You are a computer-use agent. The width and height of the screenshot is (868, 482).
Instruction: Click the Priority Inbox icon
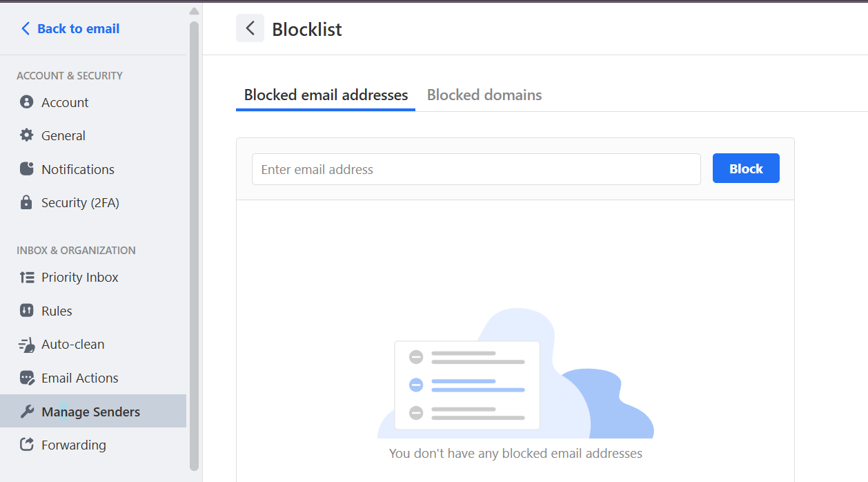27,277
